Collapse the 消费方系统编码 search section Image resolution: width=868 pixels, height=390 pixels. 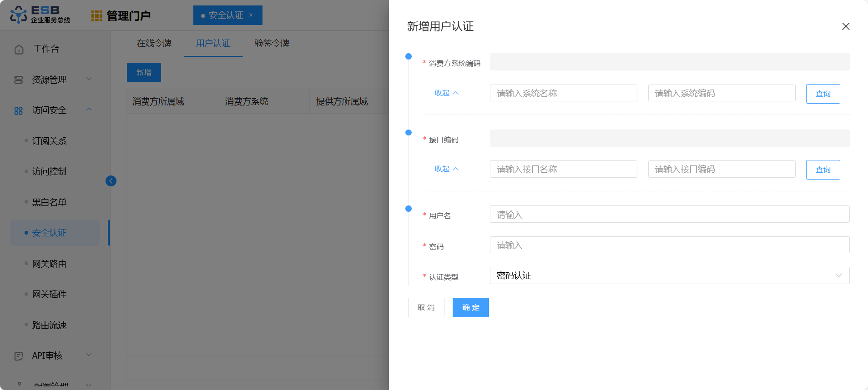(x=446, y=93)
